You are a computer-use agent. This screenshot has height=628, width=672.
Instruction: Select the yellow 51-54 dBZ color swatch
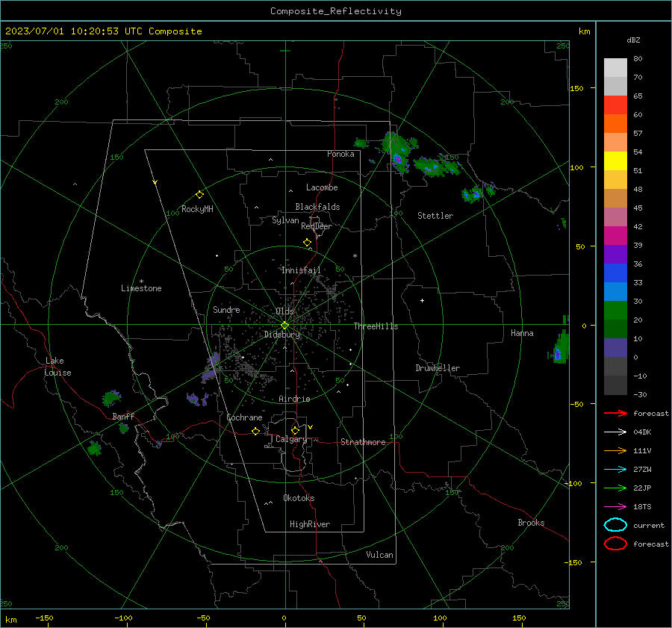(x=615, y=161)
